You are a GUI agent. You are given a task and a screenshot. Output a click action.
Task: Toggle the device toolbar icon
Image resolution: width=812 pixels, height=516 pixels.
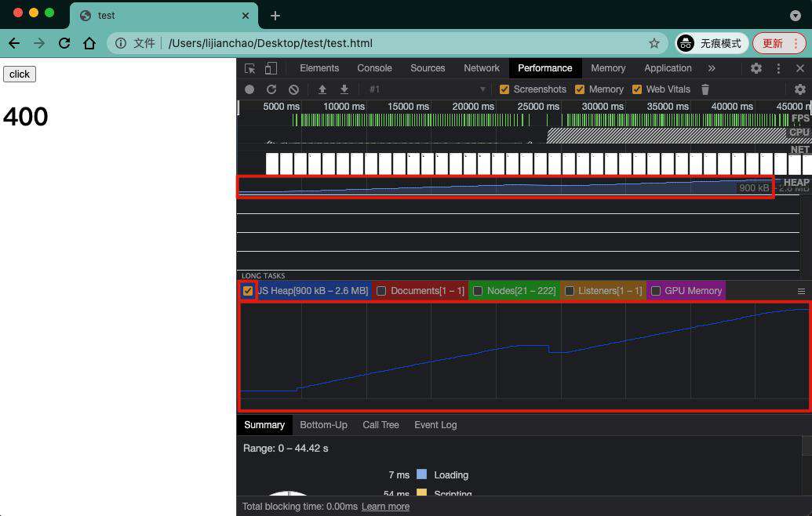click(x=271, y=68)
